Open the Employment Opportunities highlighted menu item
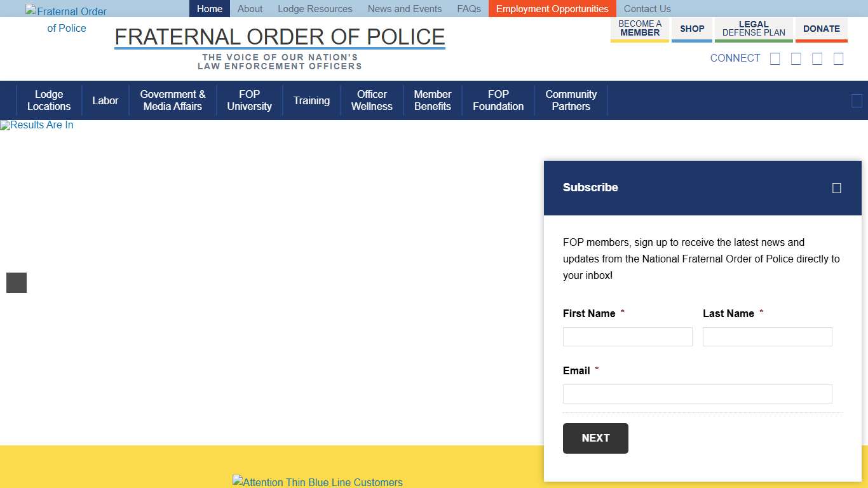This screenshot has width=868, height=488. point(552,8)
